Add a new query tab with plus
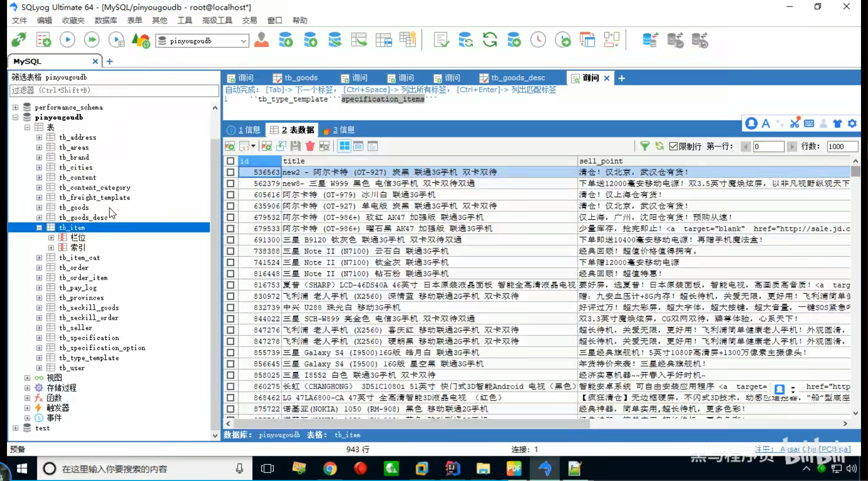The image size is (868, 481). coord(622,78)
